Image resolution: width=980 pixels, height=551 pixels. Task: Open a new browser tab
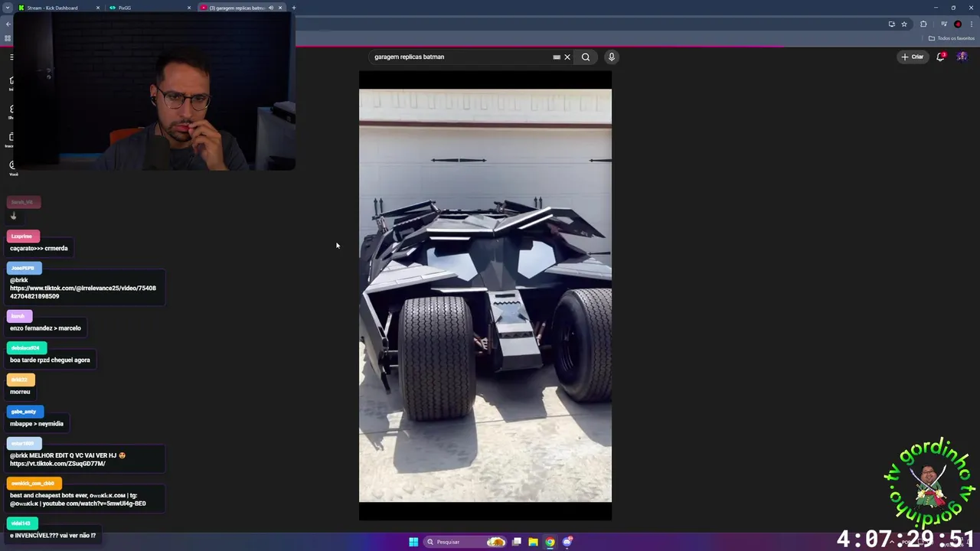point(294,8)
